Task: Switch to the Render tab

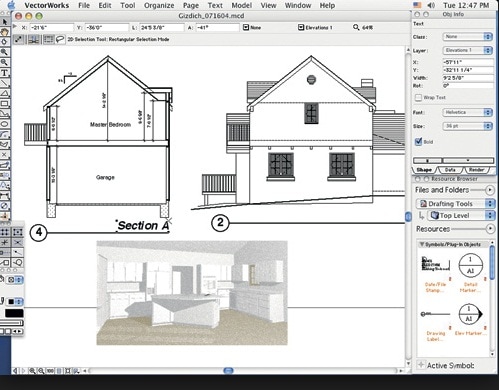Action: 476,170
